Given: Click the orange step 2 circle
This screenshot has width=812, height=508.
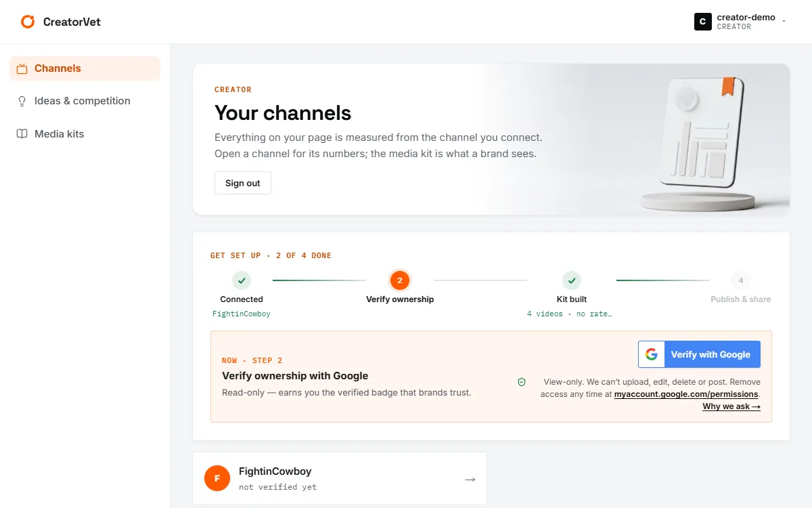Looking at the screenshot, I should (x=400, y=280).
